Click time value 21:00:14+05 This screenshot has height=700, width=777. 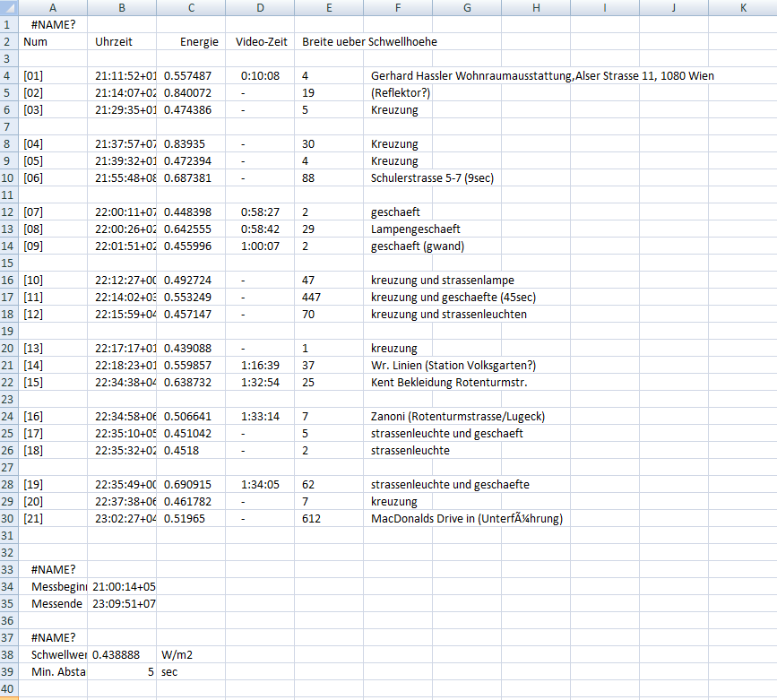(122, 586)
